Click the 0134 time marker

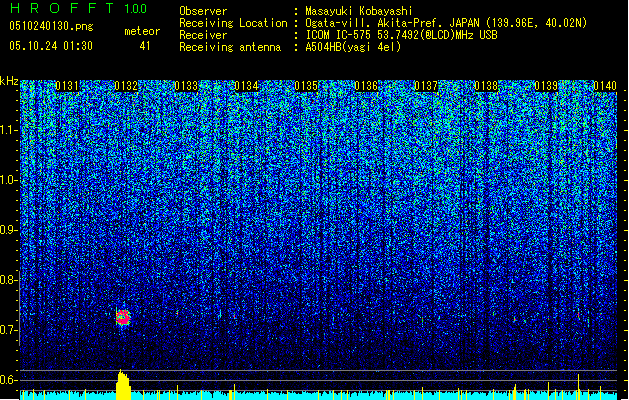[246, 86]
